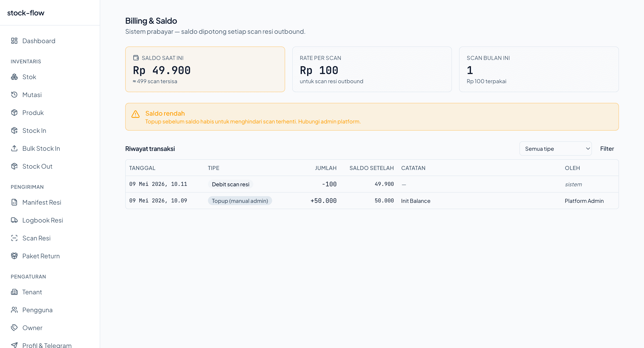644x348 pixels.
Task: Click the Tenant building icon
Action: point(14,292)
